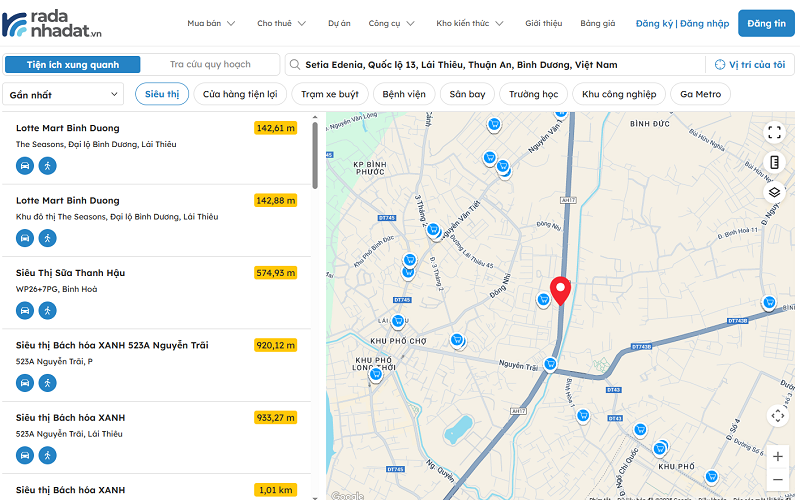
Task: Select the Siêu thị filter chip
Action: click(161, 94)
